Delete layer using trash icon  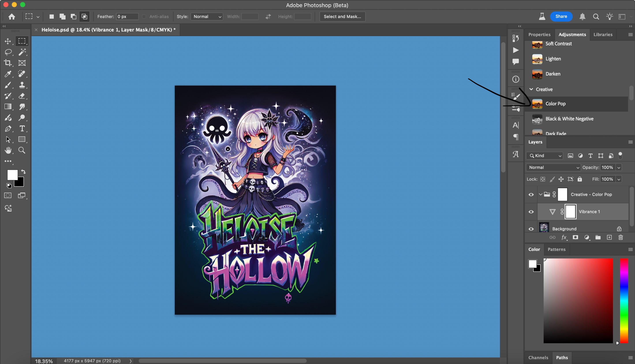(x=621, y=238)
